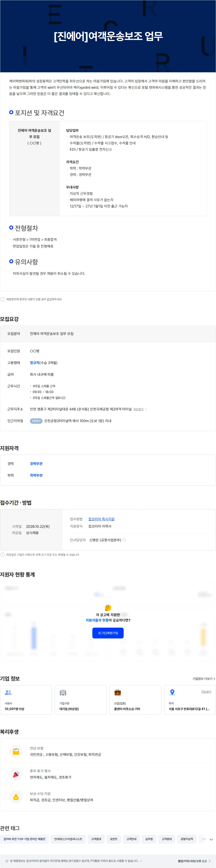Click the blue 학력무관 text in 지원자격
This screenshot has width=216, height=868.
coord(36,475)
